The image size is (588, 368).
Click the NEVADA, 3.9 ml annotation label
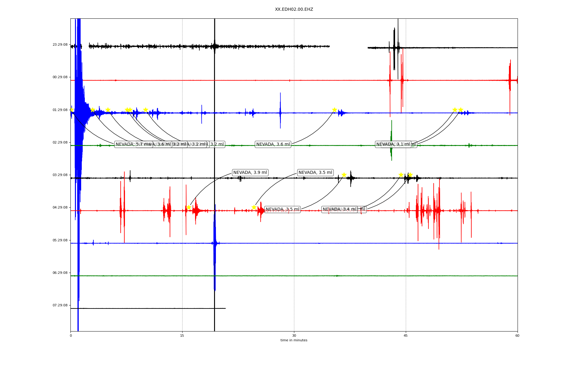[250, 173]
